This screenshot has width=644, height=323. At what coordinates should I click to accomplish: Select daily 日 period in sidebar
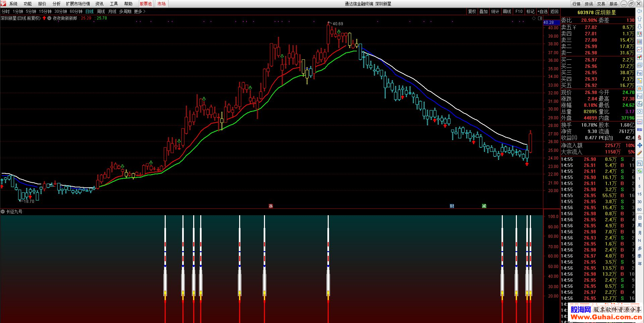tap(640, 218)
